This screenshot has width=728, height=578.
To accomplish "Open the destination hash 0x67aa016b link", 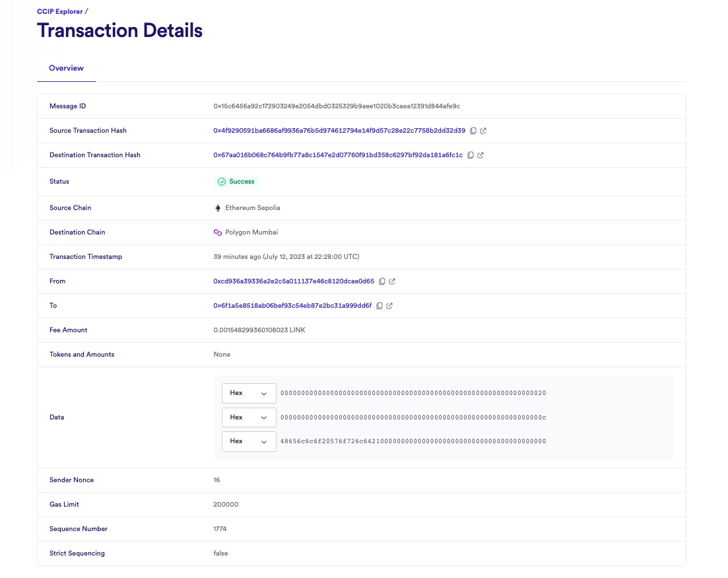I will coord(338,155).
